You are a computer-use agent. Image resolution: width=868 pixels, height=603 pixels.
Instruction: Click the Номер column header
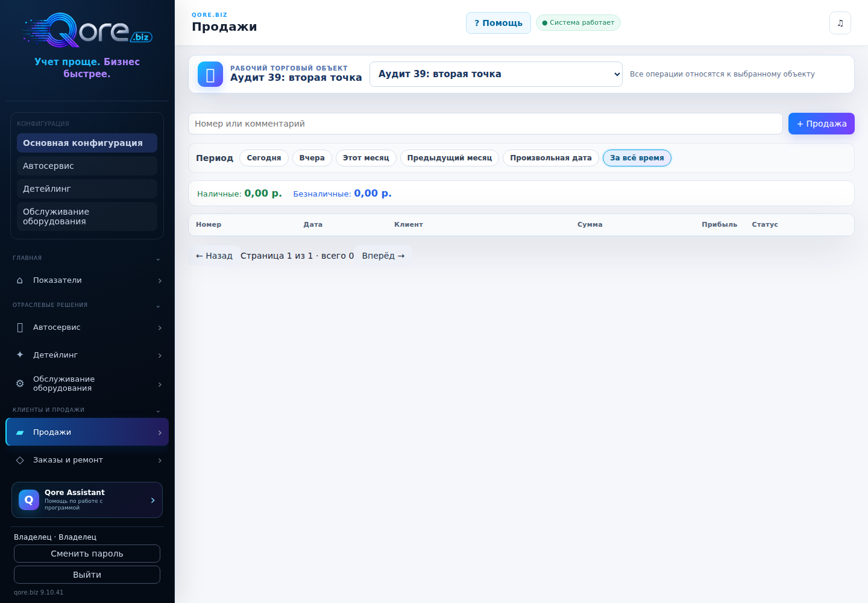tap(209, 224)
